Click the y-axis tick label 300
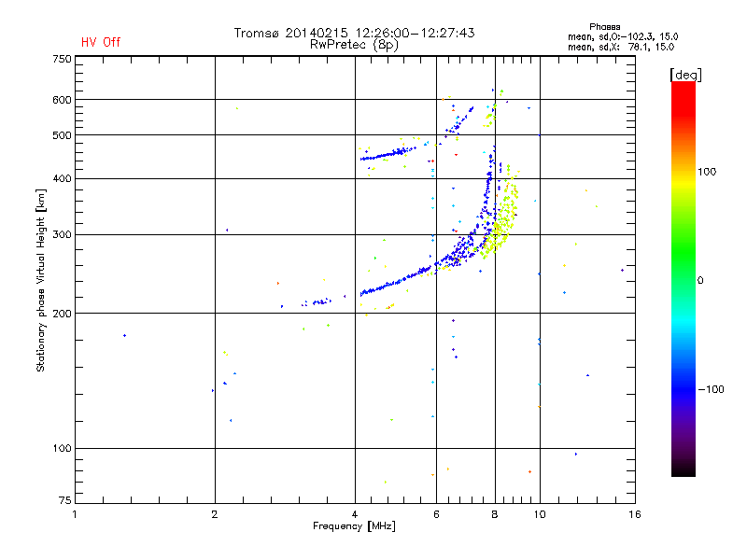Screen dimensions: 747x560 pyautogui.click(x=62, y=235)
